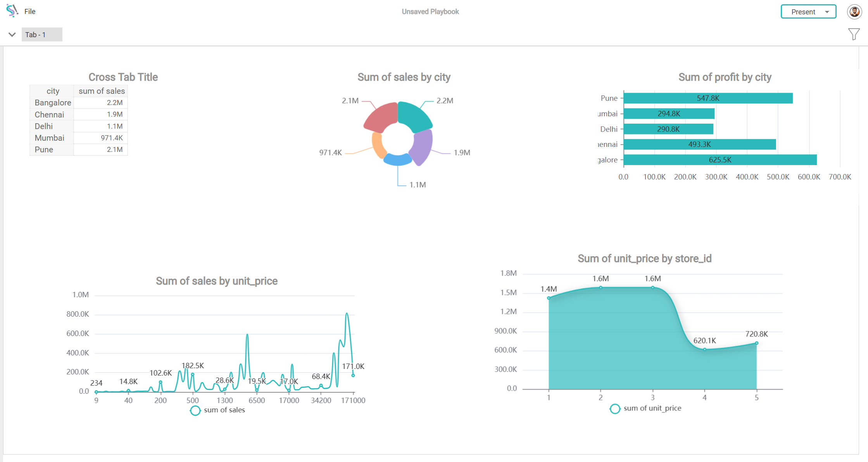Click the Present button
The height and width of the screenshot is (462, 868).
[803, 12]
